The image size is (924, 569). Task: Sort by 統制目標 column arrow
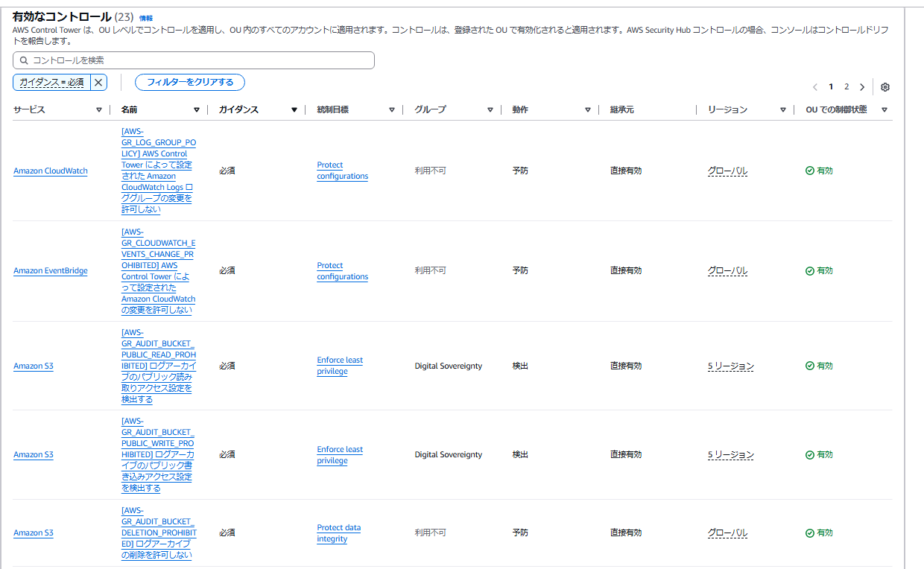coord(392,109)
